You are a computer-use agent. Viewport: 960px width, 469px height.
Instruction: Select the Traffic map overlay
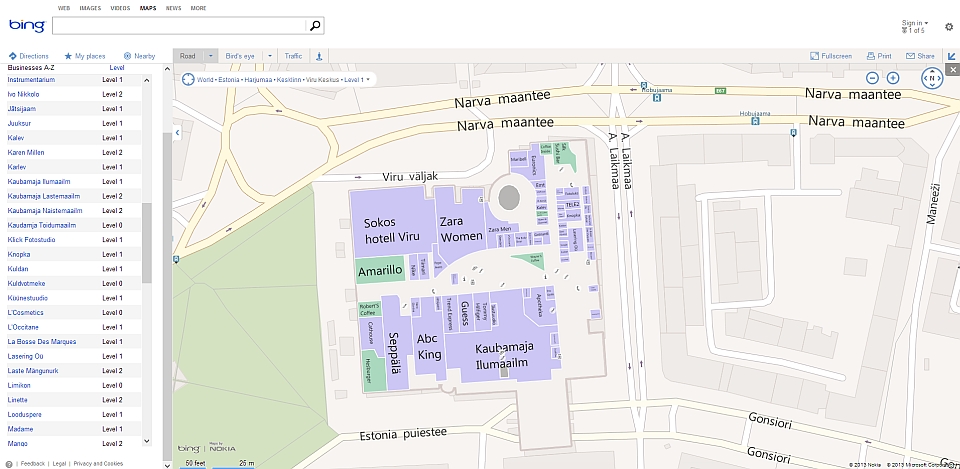tap(293, 56)
